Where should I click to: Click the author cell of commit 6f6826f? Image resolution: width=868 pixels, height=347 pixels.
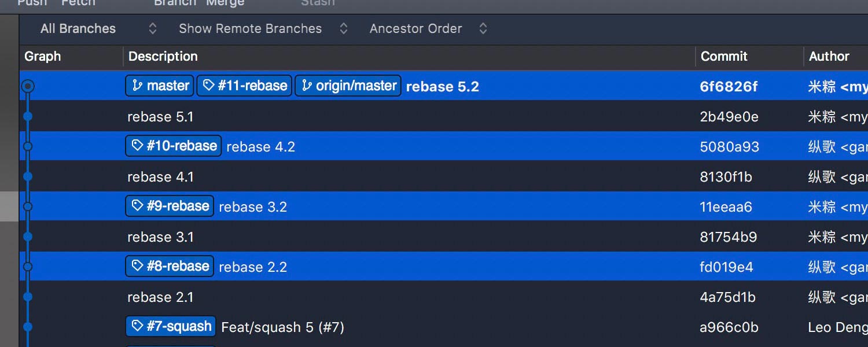pos(838,87)
